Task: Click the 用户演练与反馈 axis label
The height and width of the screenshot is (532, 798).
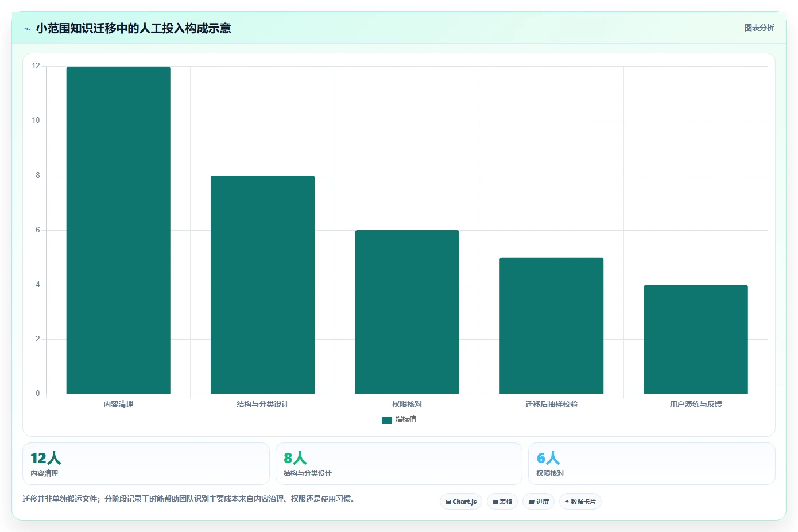Action: point(696,405)
